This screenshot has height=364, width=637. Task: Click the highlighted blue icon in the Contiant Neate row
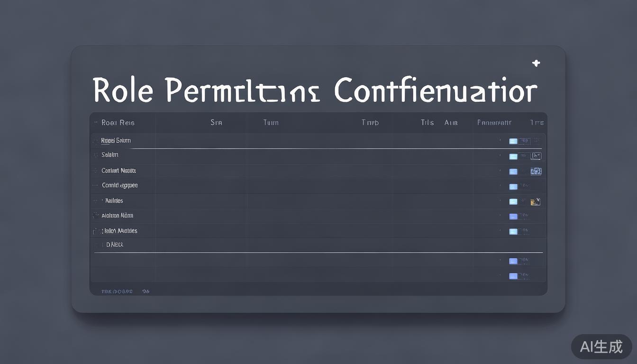coord(536,171)
